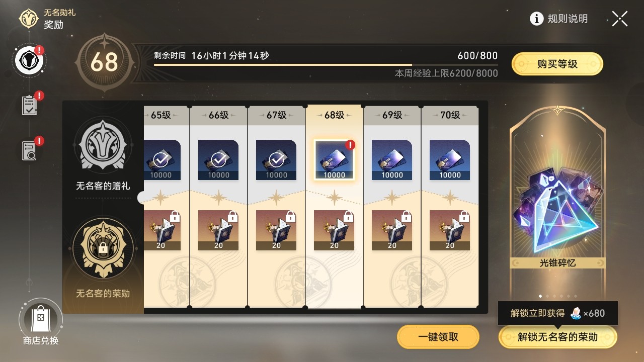Claim the level 68 credit reward
This screenshot has height=362, width=644.
point(334,160)
